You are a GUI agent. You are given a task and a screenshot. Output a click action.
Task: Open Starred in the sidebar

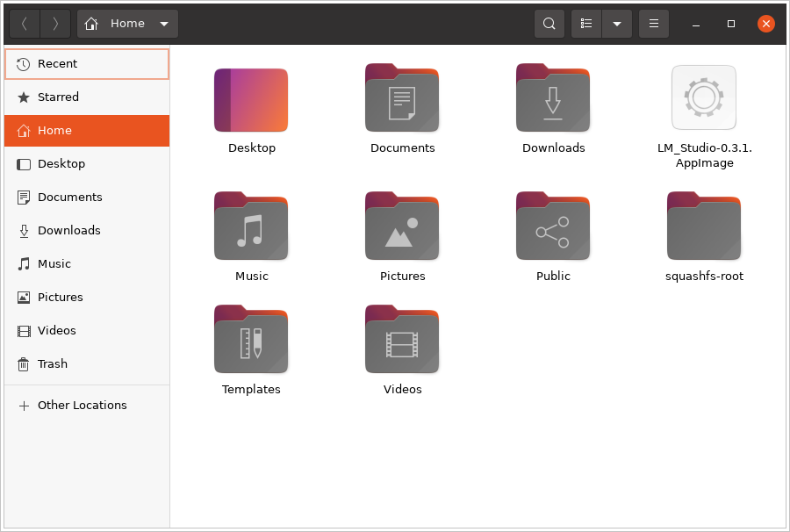point(87,97)
